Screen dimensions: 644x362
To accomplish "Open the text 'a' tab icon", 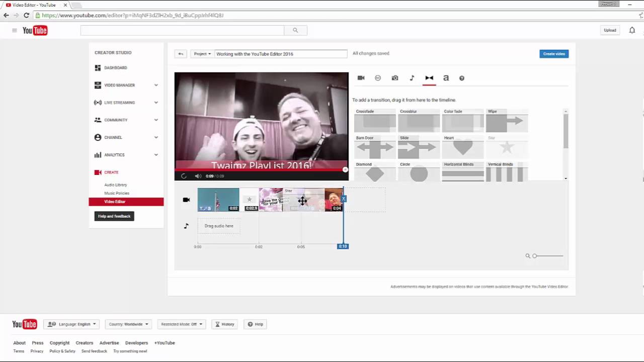I will pos(446,78).
